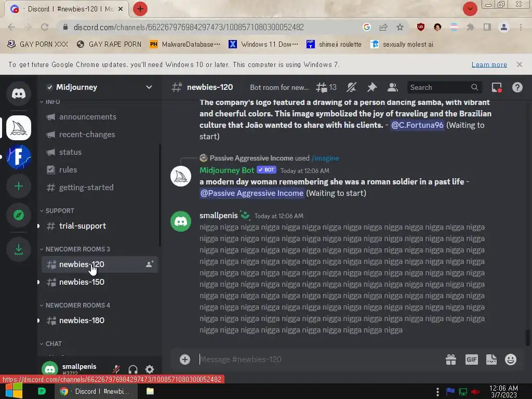This screenshot has width=532, height=399.
Task: Collapse the SUPPORT category
Action: coord(57,211)
